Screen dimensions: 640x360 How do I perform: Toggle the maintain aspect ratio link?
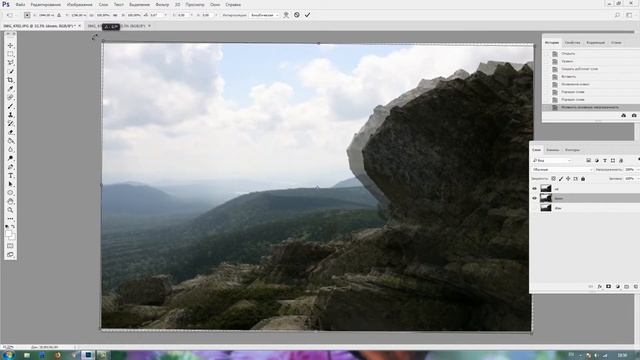click(x=116, y=15)
